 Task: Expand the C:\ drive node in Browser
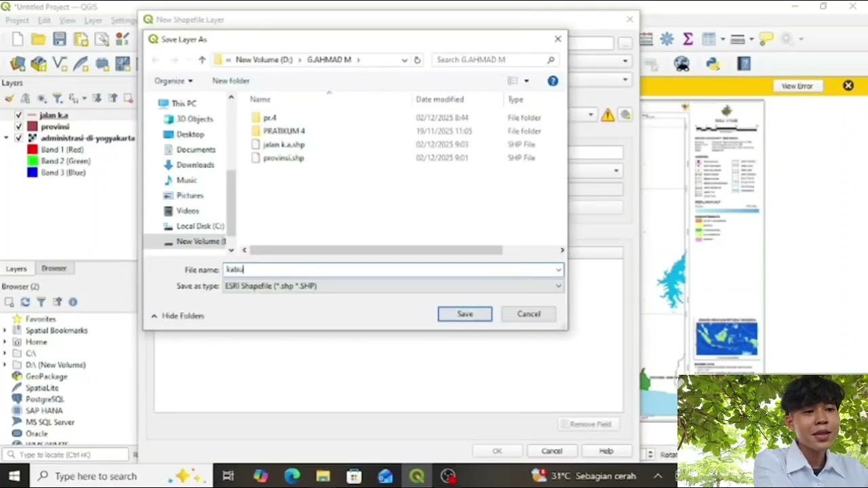pos(5,353)
